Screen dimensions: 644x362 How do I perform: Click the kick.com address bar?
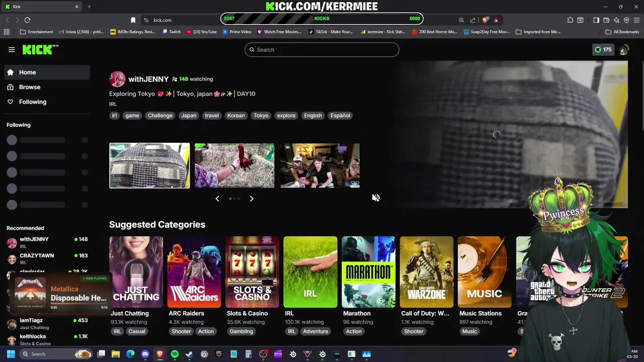click(163, 20)
